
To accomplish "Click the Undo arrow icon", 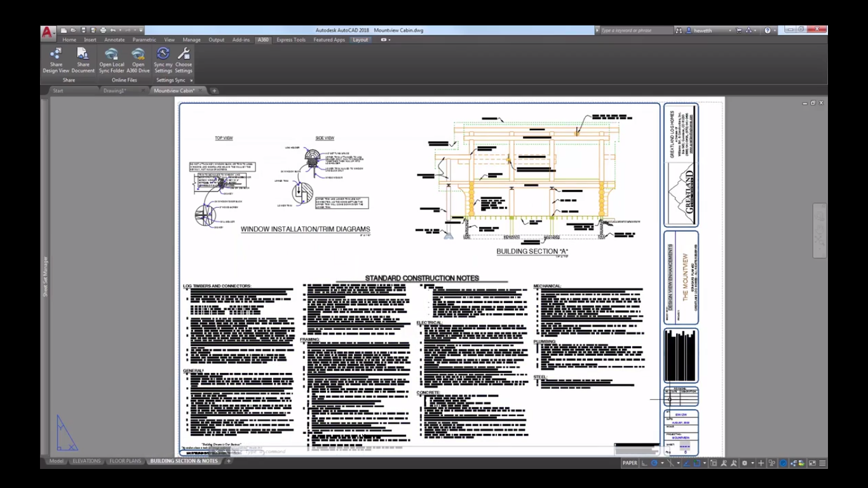I will pos(113,30).
